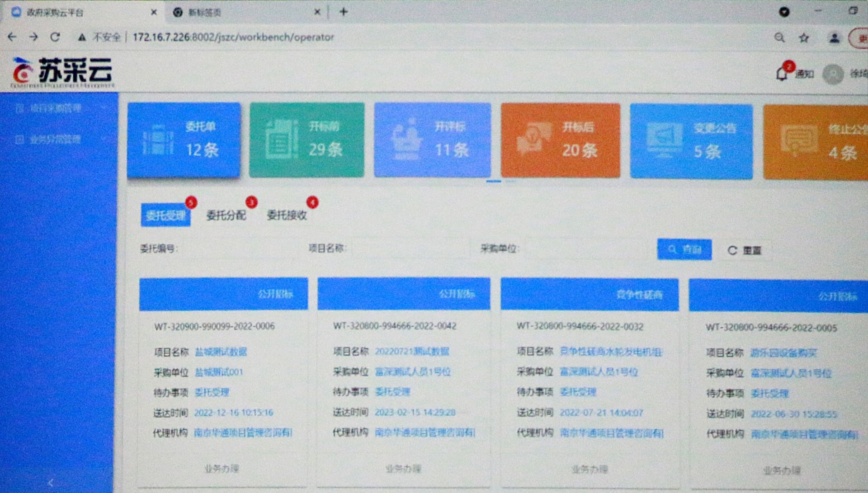The image size is (868, 493).
Task: Expand the 项目采购管理 sidebar menu
Action: tap(55, 108)
